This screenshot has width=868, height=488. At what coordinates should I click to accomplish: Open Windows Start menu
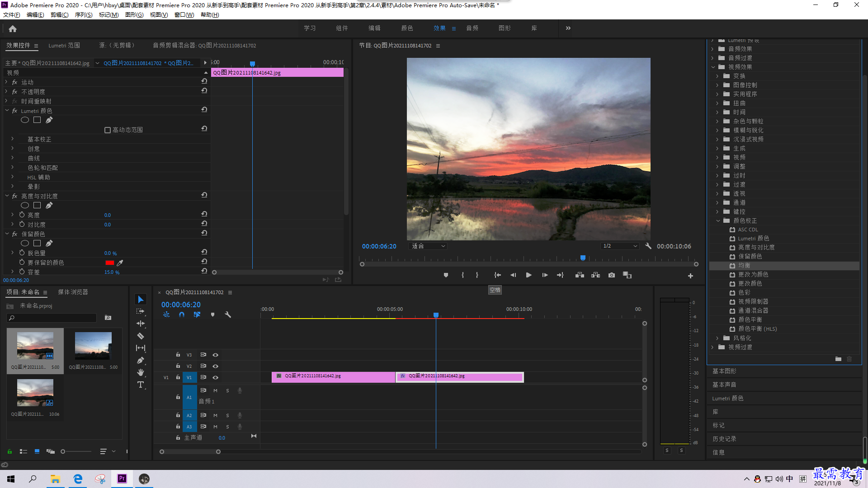point(11,479)
